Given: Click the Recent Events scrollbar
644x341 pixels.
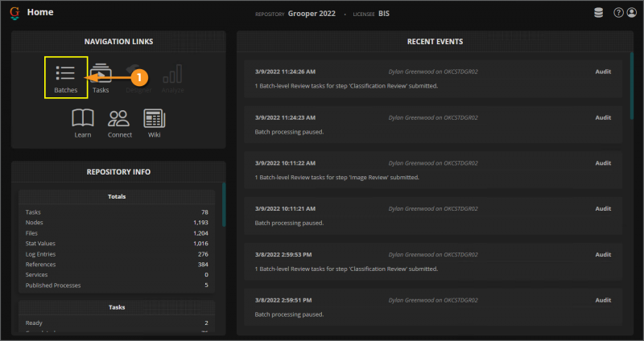Looking at the screenshot, I should point(632,86).
